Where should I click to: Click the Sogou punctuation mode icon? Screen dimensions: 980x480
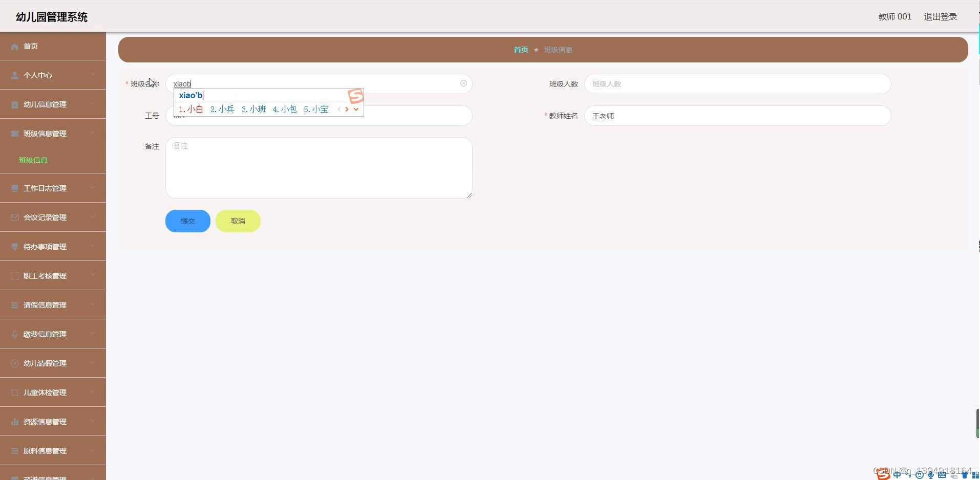click(x=908, y=474)
